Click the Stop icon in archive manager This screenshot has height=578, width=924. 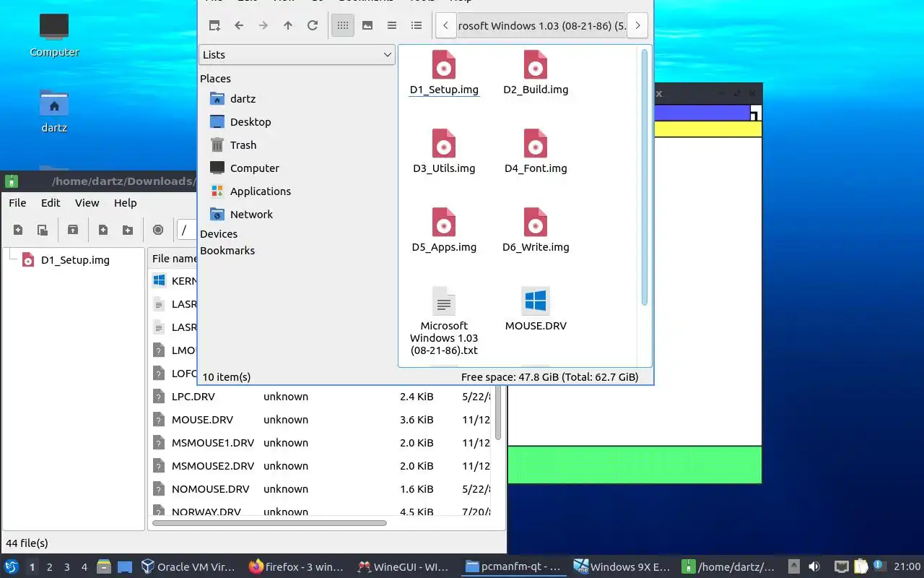tap(158, 230)
